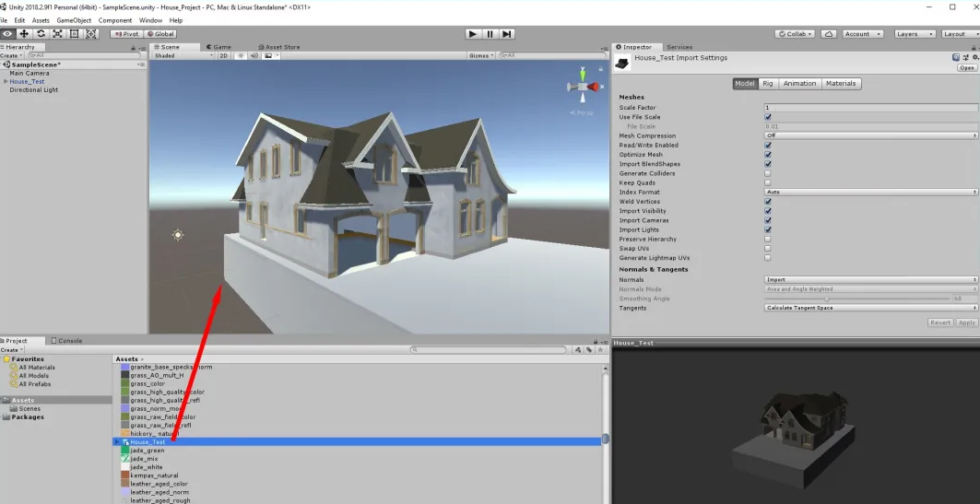This screenshot has width=980, height=504.
Task: Select the Scale tool
Action: pos(57,34)
